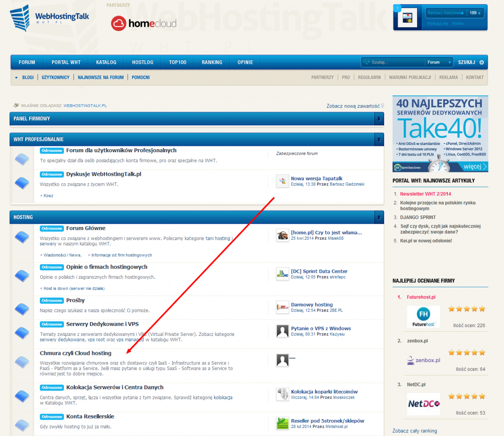
Task: Click the Regulamin link
Action: coord(369,77)
